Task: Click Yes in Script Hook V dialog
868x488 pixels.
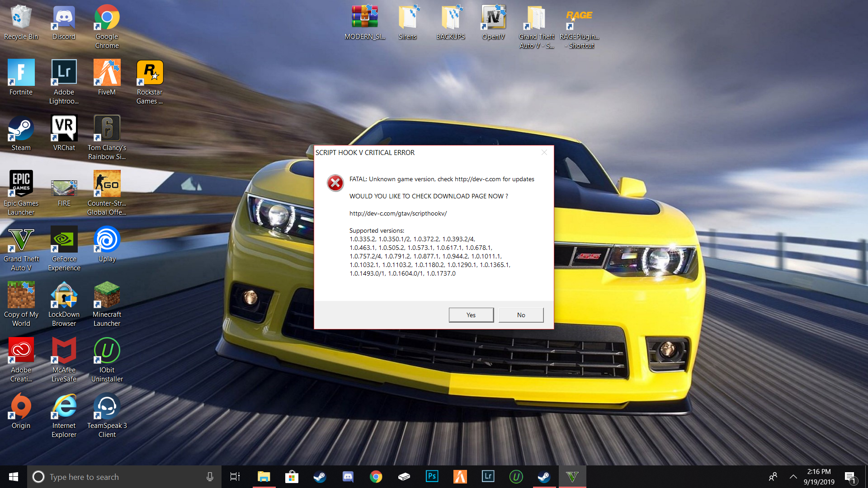Action: point(471,315)
